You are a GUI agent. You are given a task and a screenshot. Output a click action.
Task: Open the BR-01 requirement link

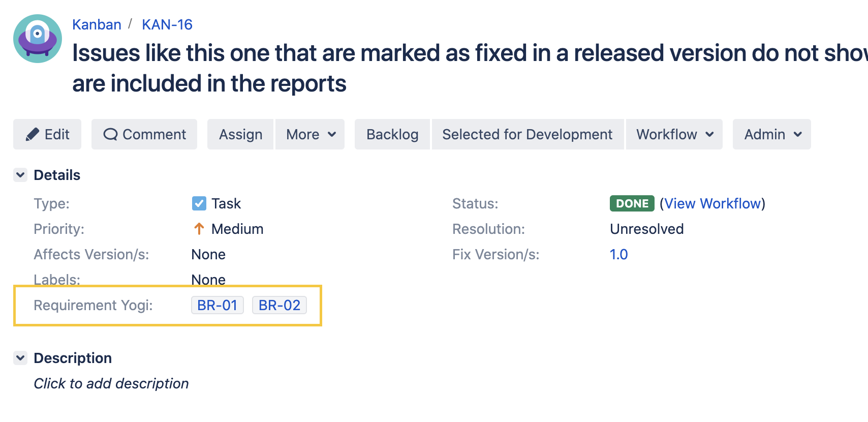[x=218, y=305]
